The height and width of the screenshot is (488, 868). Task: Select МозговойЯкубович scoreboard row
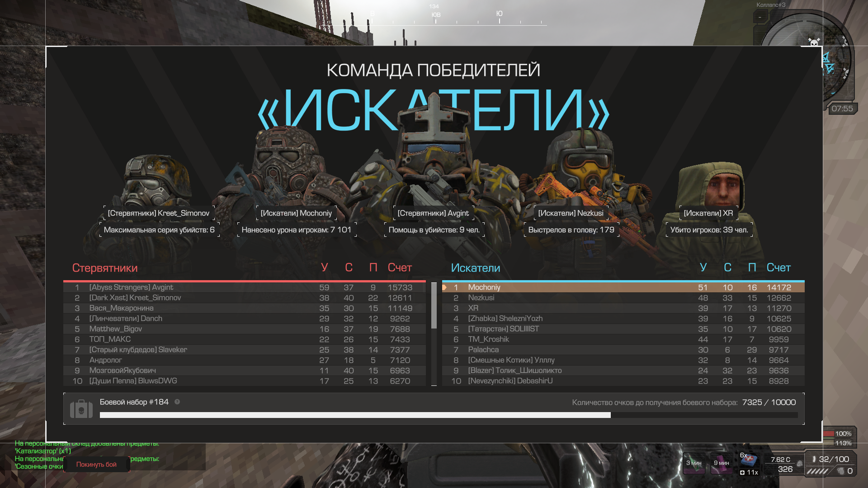[x=245, y=371]
